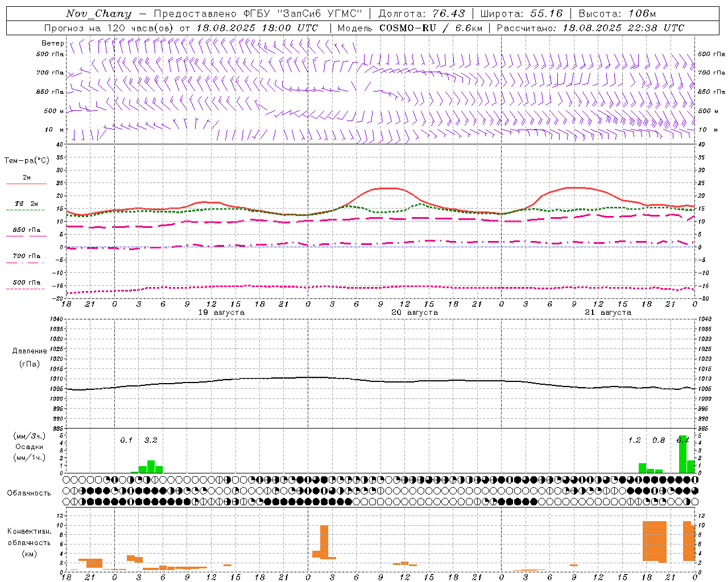Click the '0.1' precipitation amount value

point(126,440)
